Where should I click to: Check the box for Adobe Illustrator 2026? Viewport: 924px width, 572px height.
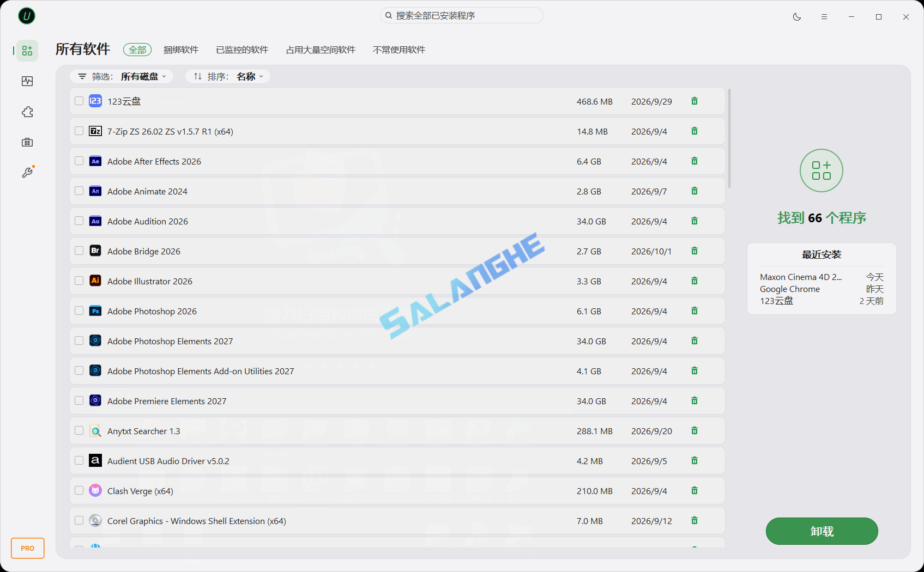pyautogui.click(x=79, y=281)
